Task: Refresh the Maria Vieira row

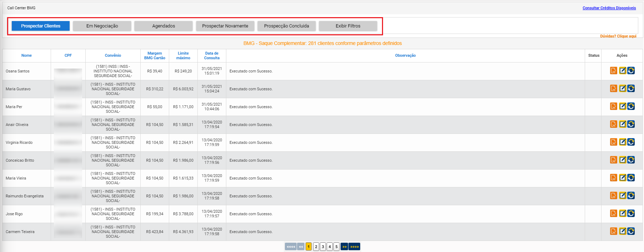Action: 631,178
